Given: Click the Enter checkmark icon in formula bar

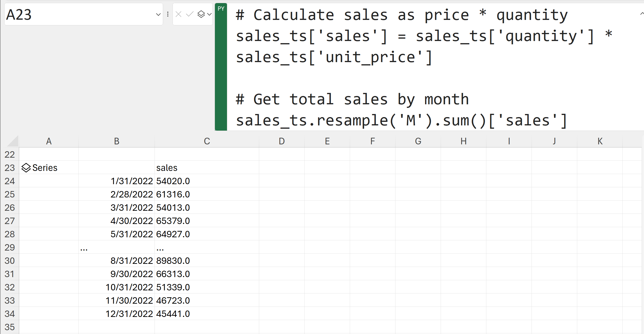Looking at the screenshot, I should point(190,14).
